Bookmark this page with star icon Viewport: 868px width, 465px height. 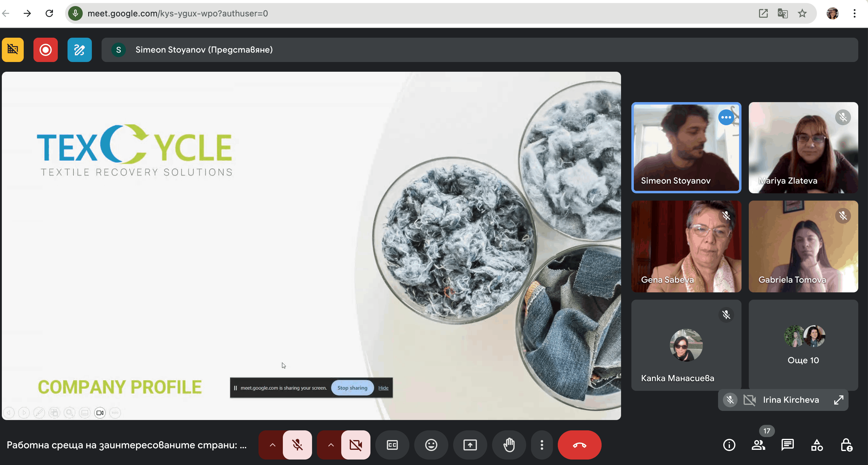[x=802, y=13]
